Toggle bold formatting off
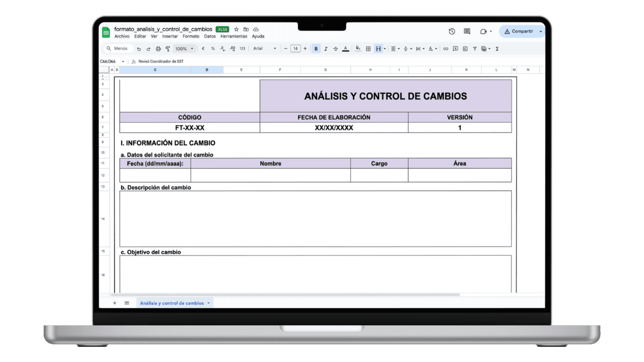The image size is (644, 362). [316, 48]
